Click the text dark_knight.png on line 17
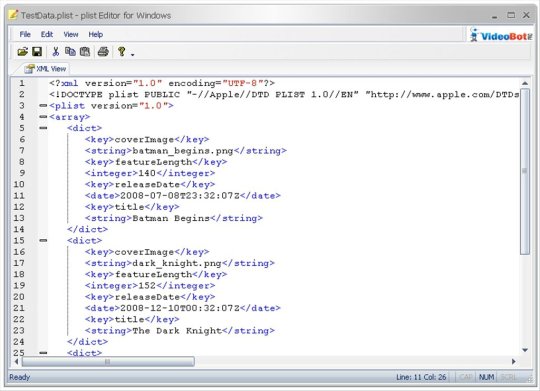Screen dimensions: 540x391 [x=177, y=263]
